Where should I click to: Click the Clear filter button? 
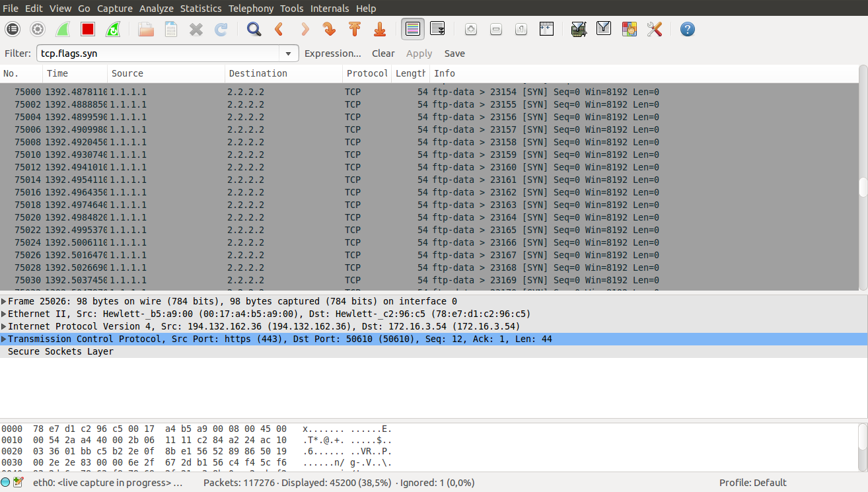coord(383,53)
